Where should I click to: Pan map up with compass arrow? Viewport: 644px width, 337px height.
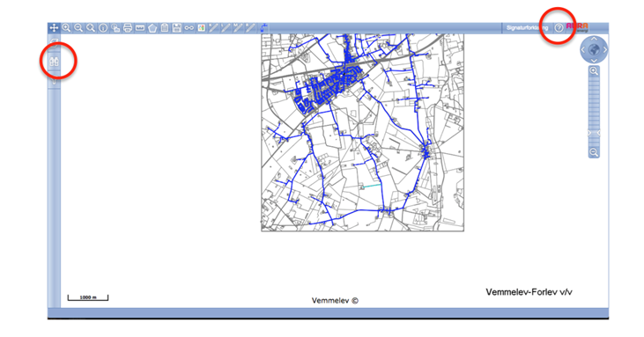[x=594, y=39]
